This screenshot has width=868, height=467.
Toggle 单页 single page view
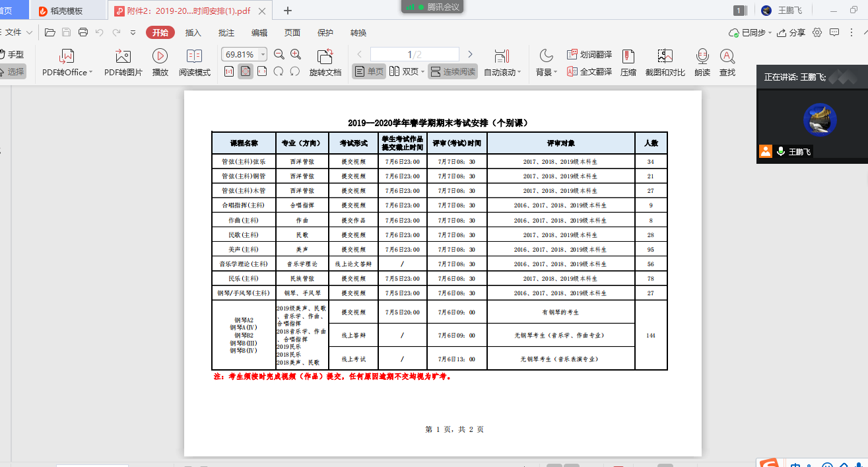point(369,72)
